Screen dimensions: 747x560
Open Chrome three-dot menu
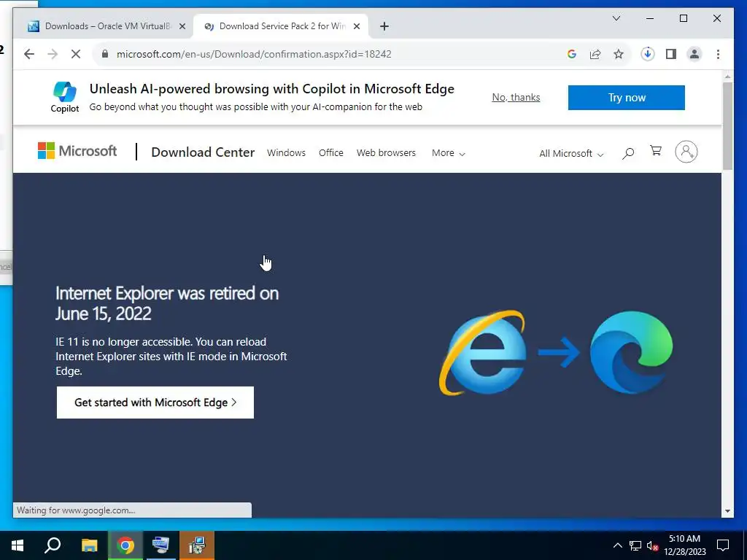[x=718, y=54]
